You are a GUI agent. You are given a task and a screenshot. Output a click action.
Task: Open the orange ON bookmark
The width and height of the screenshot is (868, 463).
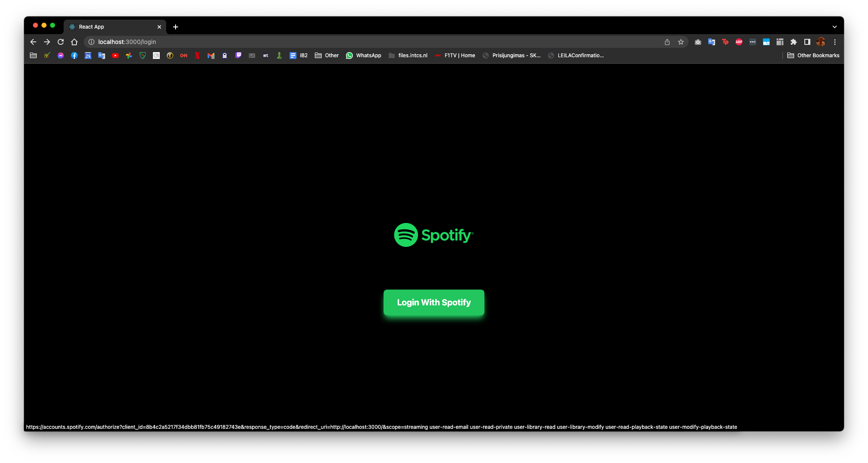click(184, 56)
